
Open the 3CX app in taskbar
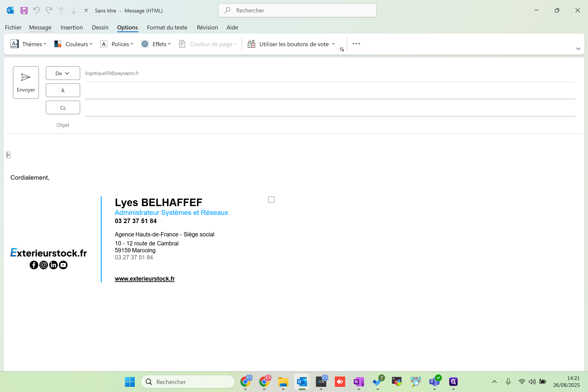[x=321, y=382]
